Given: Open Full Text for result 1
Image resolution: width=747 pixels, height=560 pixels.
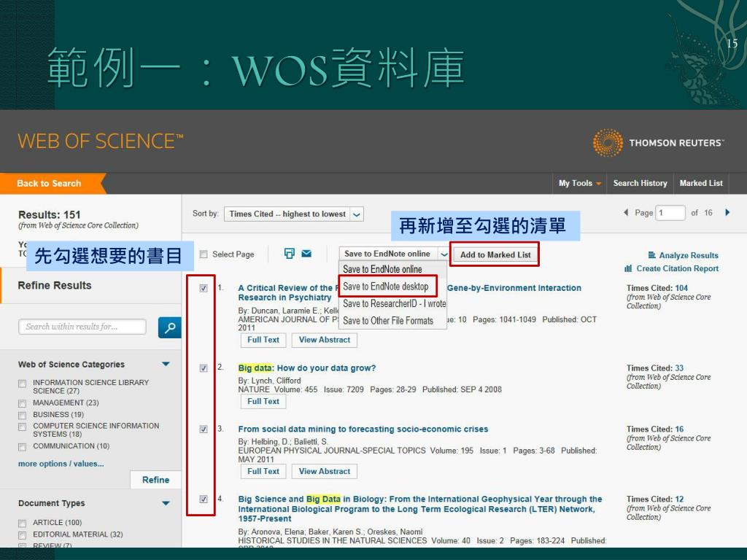Looking at the screenshot, I should click(263, 340).
